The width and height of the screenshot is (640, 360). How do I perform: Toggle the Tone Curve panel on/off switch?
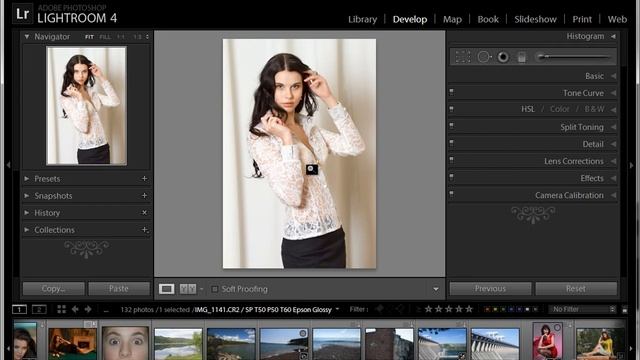pyautogui.click(x=451, y=92)
